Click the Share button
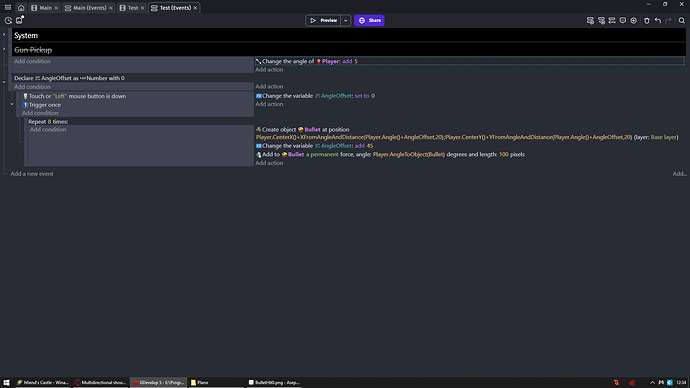Image resolution: width=690 pixels, height=388 pixels. [x=369, y=20]
